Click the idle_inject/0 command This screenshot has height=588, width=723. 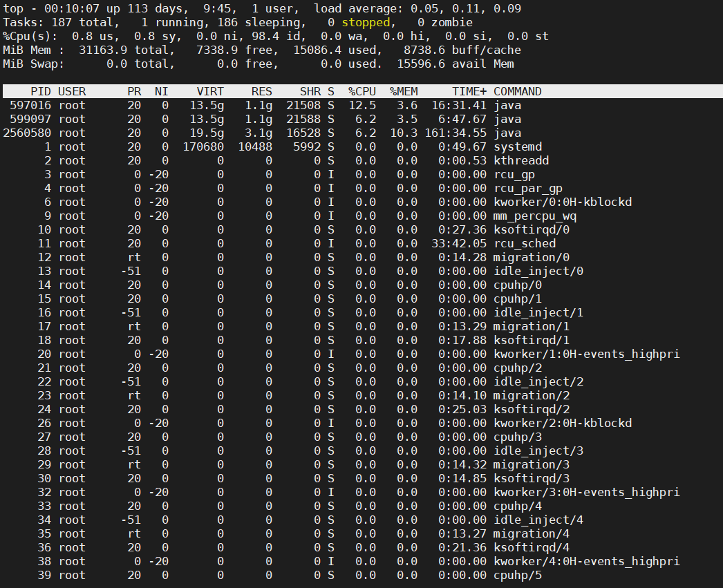pos(538,272)
